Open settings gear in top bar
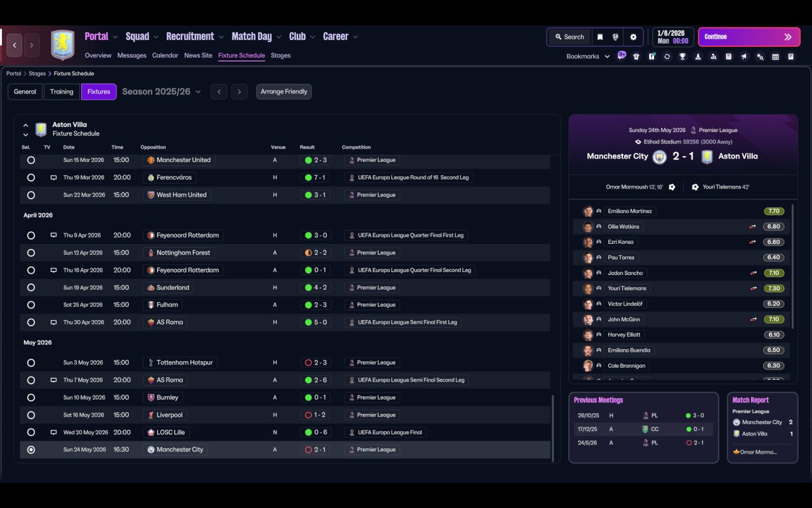 point(633,37)
